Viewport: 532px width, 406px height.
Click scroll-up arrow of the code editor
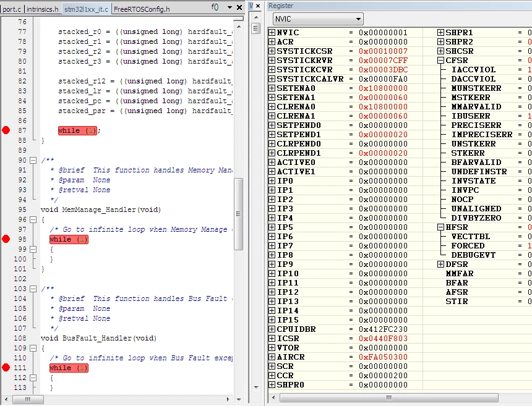coord(239,26)
